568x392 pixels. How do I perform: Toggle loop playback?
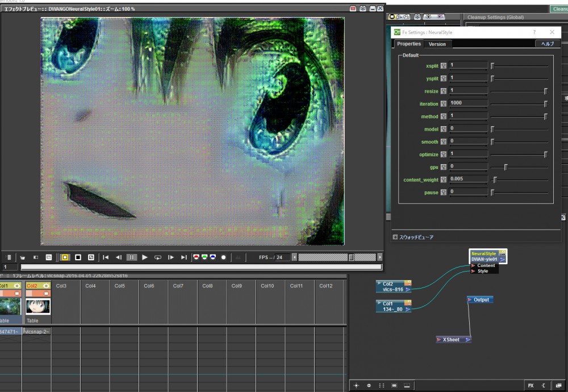click(x=157, y=257)
